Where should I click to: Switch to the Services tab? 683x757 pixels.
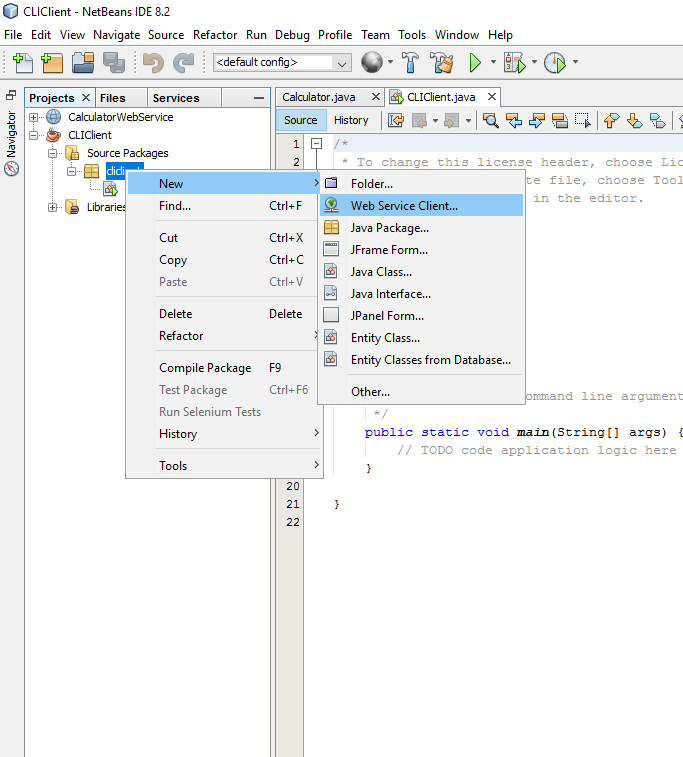click(x=184, y=98)
